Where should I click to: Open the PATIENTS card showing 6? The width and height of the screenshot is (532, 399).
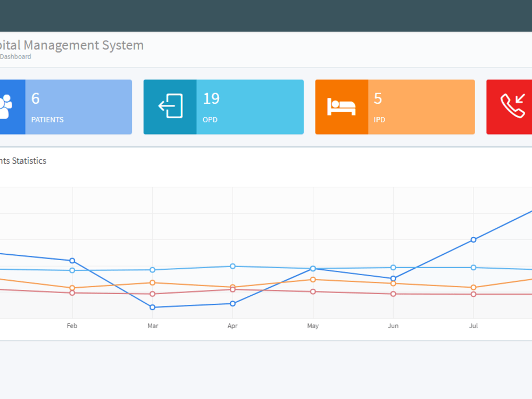(x=66, y=107)
